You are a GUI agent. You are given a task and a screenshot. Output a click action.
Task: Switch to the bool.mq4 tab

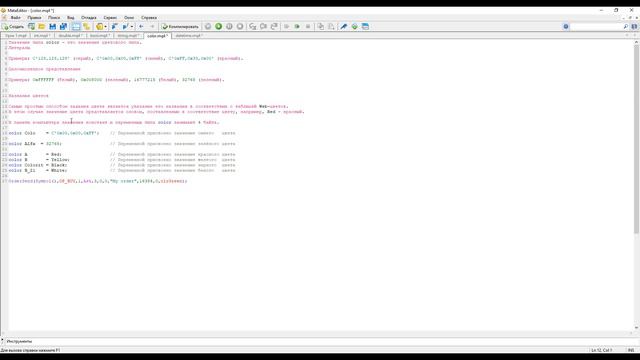(100, 36)
